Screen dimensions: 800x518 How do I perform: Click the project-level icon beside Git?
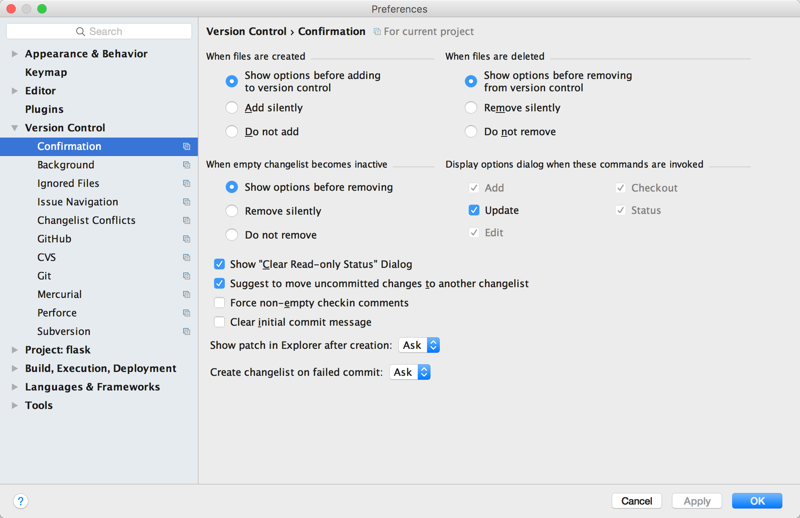[186, 276]
